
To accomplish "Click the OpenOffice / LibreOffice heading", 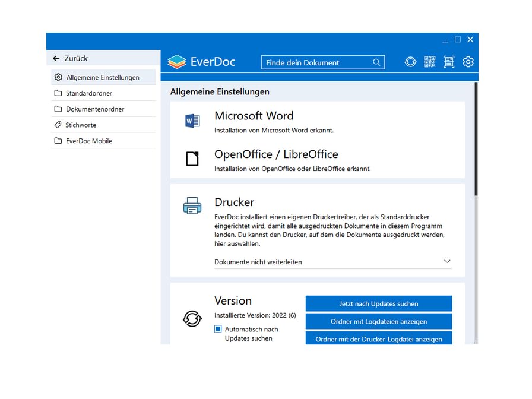I will point(276,154).
